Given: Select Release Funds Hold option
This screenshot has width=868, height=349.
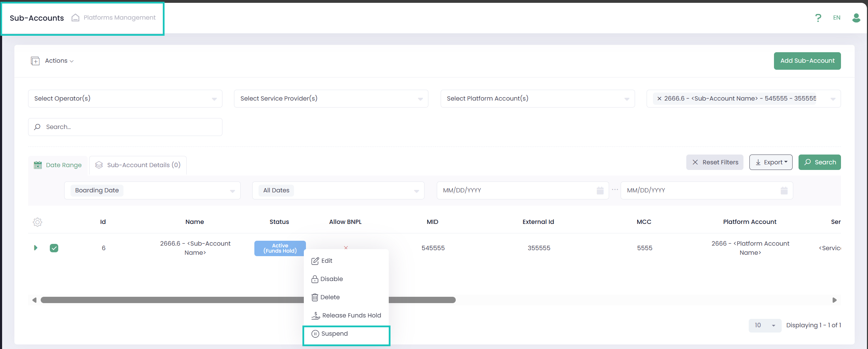Looking at the screenshot, I should tap(351, 315).
